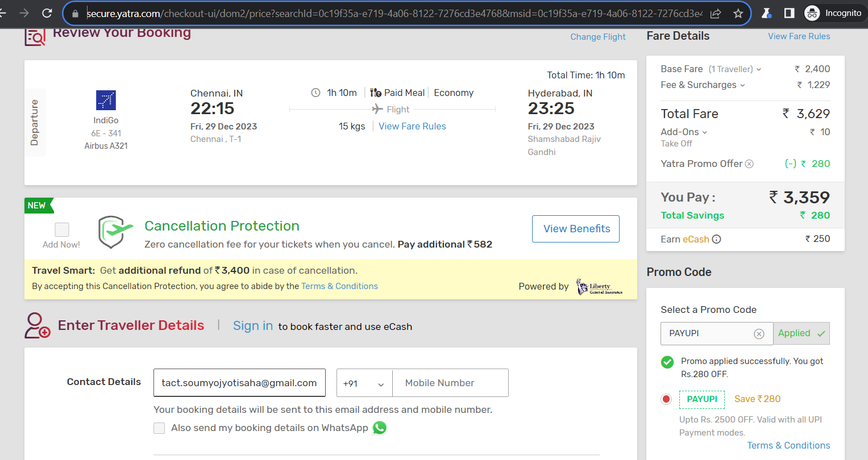
Task: Open the Chrome Labs flask icon
Action: point(766,12)
